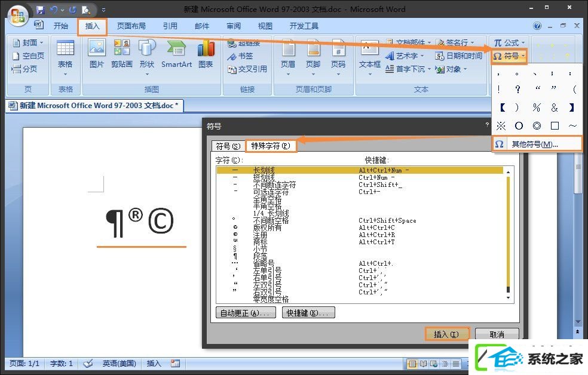Customize quick access toolbar dropdown
Screen dimensions: 588x375
pos(103,11)
